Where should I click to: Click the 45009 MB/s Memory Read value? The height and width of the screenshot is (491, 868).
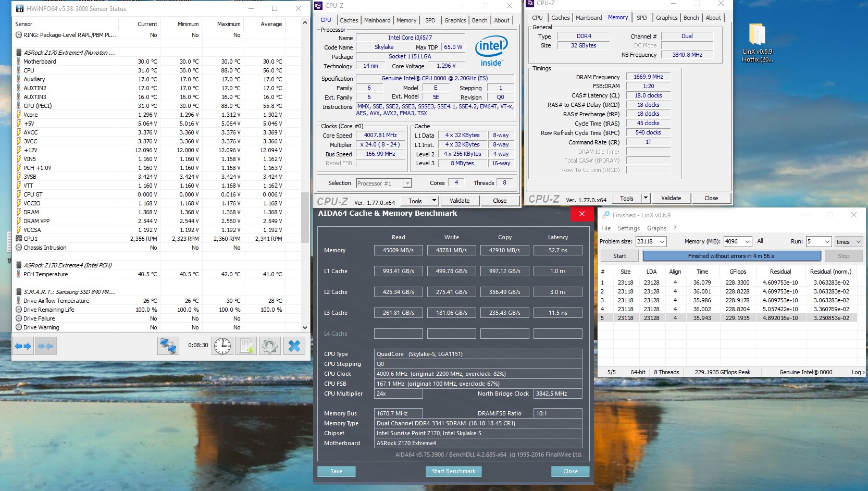tap(398, 250)
